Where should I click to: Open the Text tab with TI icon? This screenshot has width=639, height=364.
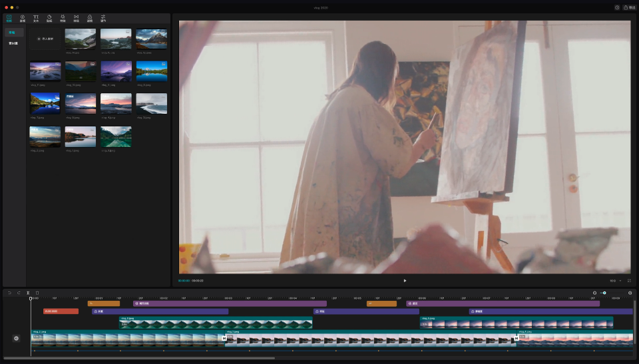point(36,19)
